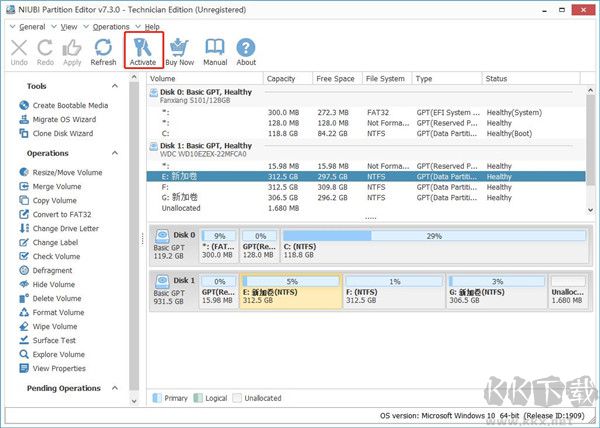Run Defragment on the volume

point(46,270)
